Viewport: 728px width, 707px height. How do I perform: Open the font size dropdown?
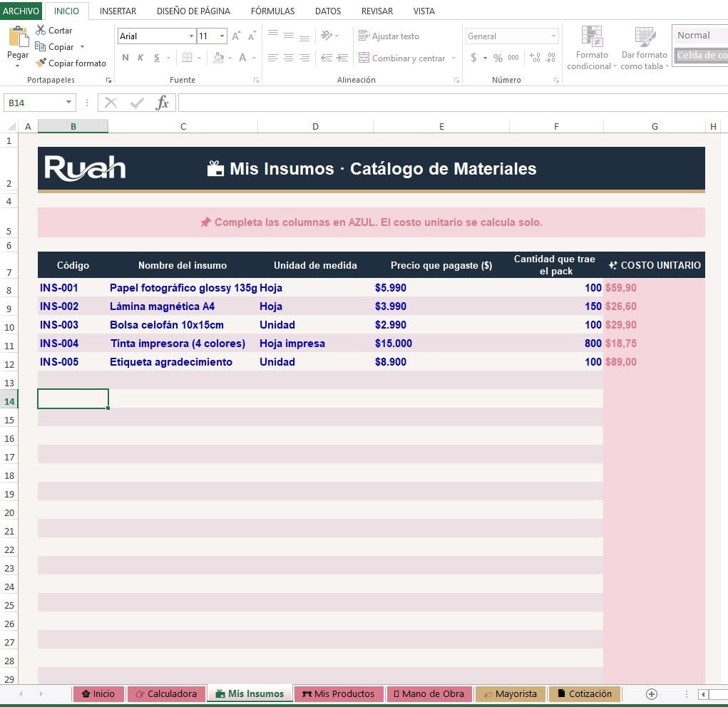[222, 36]
